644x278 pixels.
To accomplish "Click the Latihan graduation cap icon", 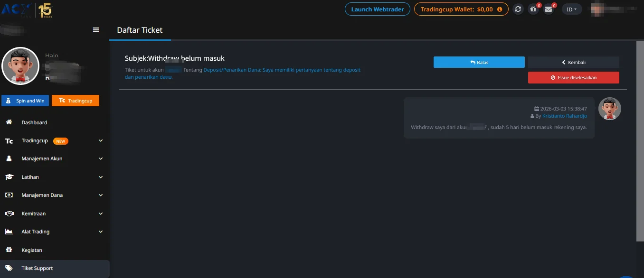I will pyautogui.click(x=9, y=177).
